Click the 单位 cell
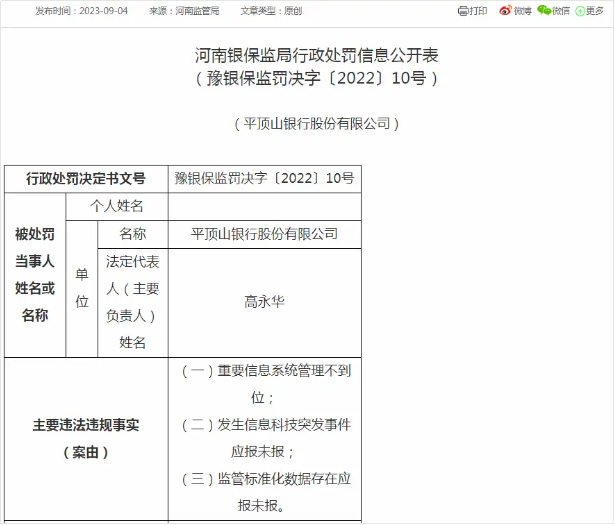Image resolution: width=614 pixels, height=525 pixels. coord(82,289)
